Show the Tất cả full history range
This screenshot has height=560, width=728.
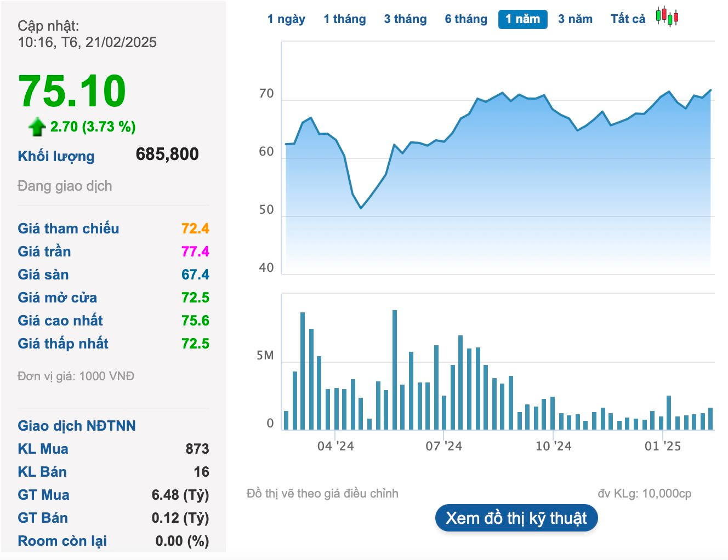tap(628, 19)
